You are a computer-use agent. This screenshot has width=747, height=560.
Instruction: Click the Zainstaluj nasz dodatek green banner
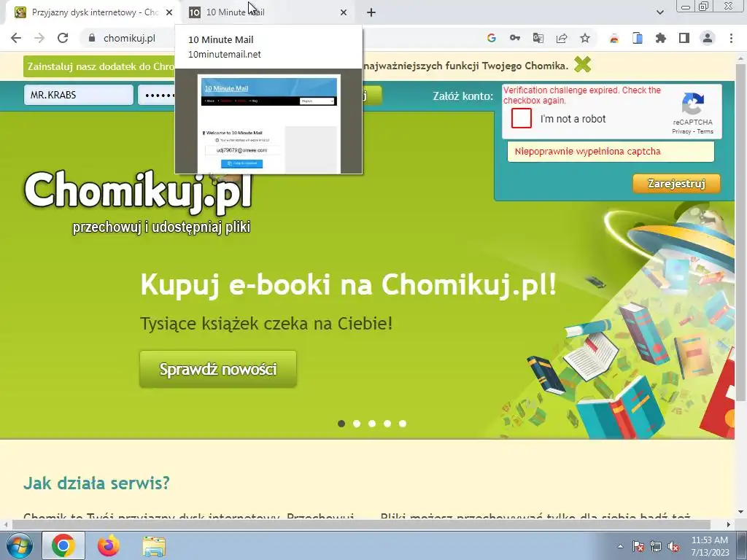coord(99,66)
